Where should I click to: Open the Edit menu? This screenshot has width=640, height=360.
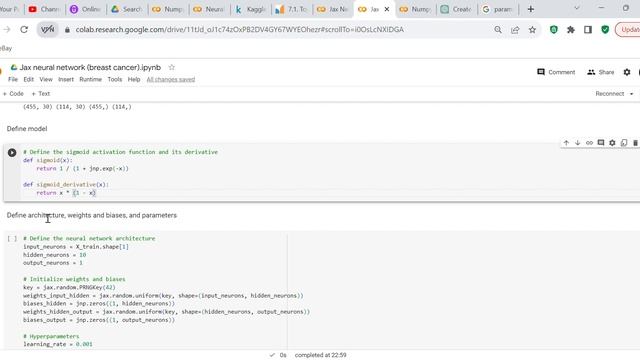(x=29, y=79)
